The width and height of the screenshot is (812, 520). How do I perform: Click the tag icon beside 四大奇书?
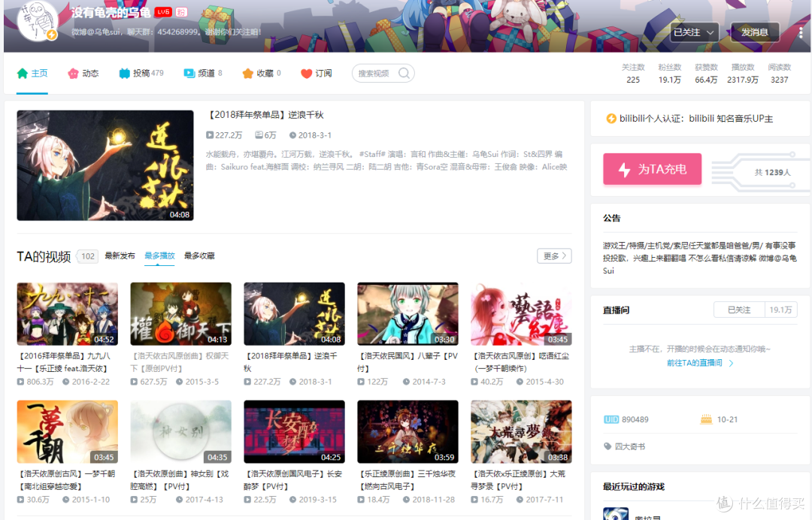click(x=607, y=446)
